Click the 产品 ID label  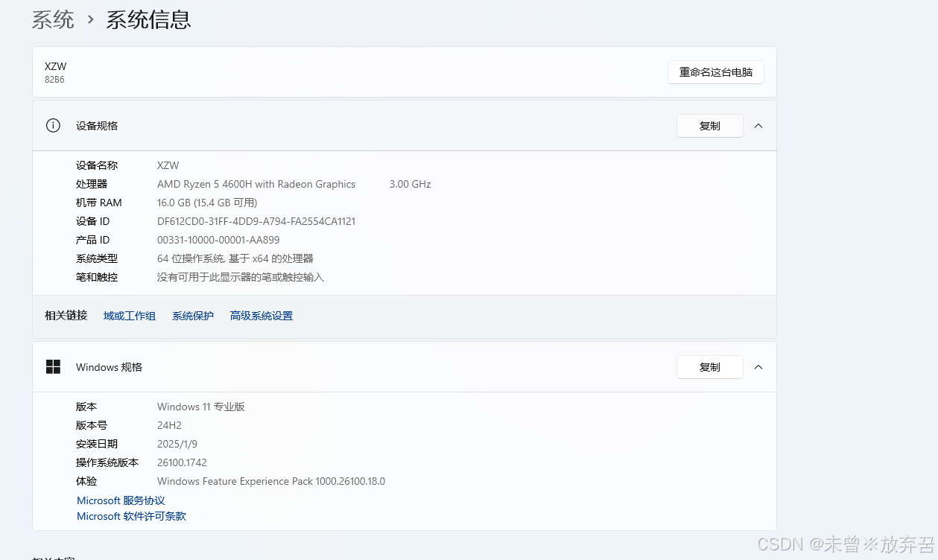93,240
